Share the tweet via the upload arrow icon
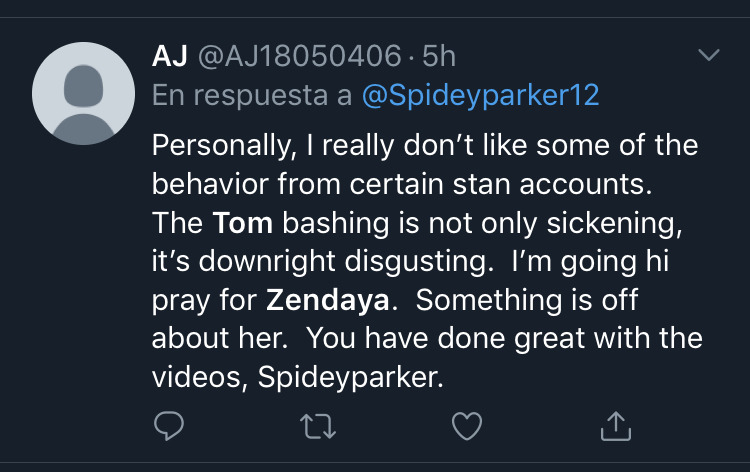Viewport: 750px width, 472px height. click(x=616, y=426)
